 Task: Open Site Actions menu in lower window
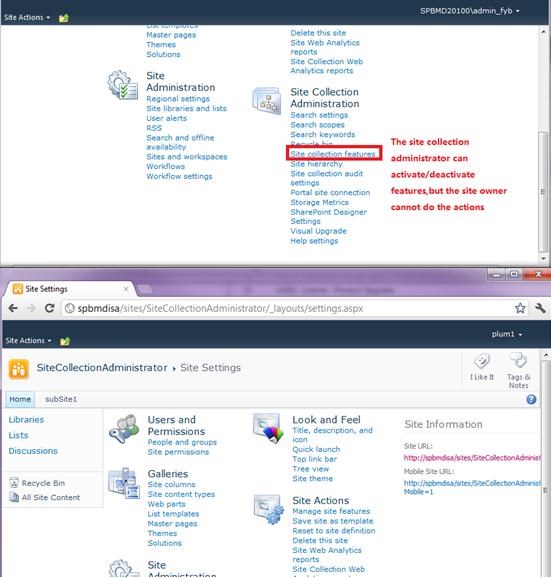click(28, 341)
